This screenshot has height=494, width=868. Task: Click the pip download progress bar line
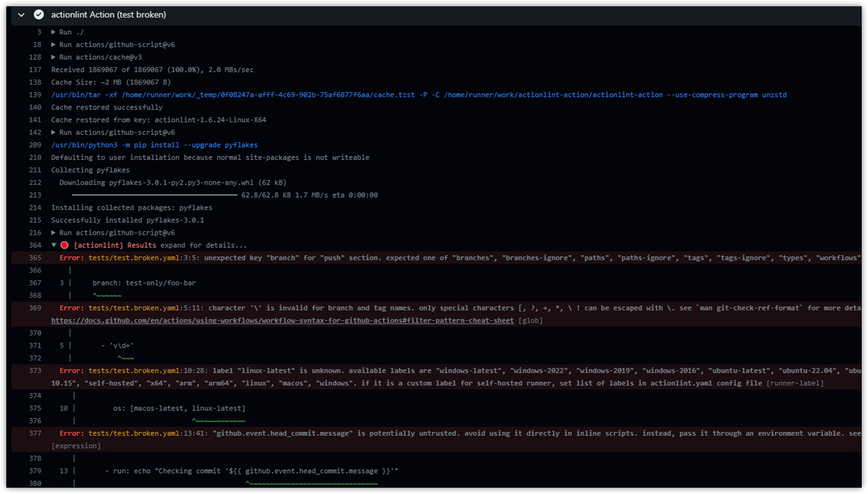pos(225,196)
